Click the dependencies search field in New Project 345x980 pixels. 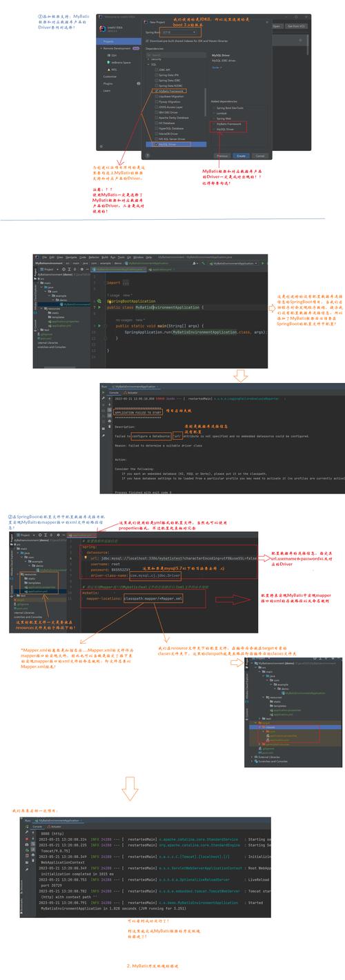tap(176, 54)
